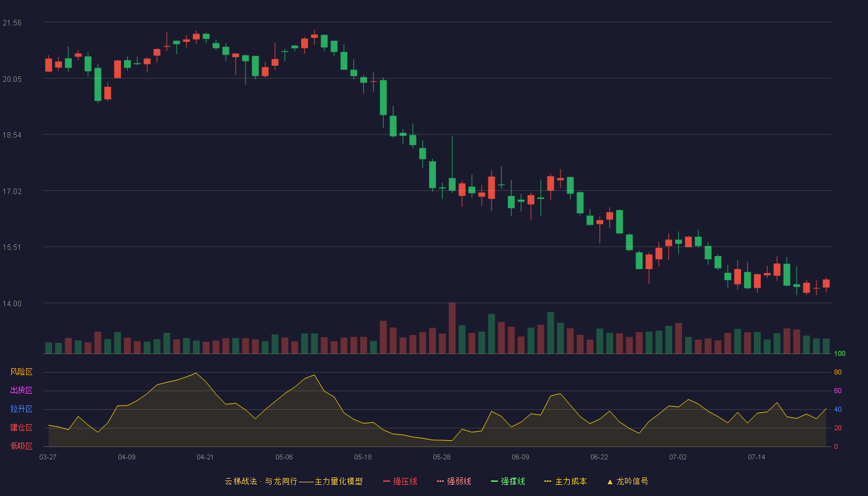Screen dimensions: 868x496
Task: Click the 拉升区 zone label
Action: pos(21,409)
